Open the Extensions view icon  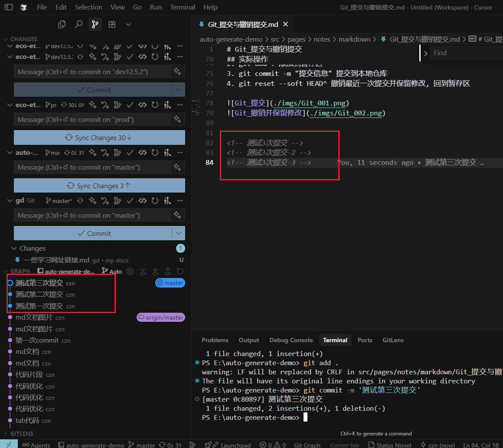pos(112,24)
